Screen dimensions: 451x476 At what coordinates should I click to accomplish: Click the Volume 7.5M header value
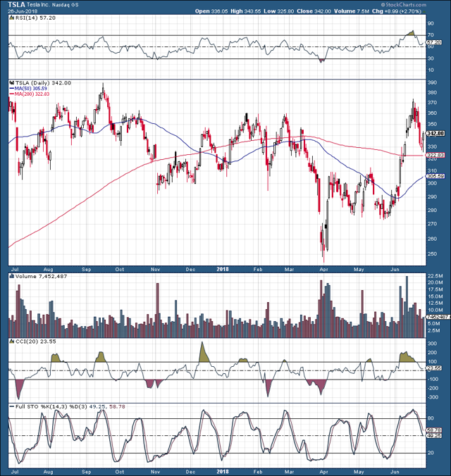click(352, 11)
